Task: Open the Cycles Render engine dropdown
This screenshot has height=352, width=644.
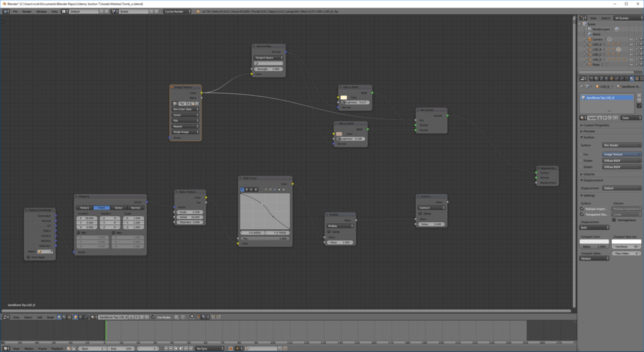Action: coord(177,11)
